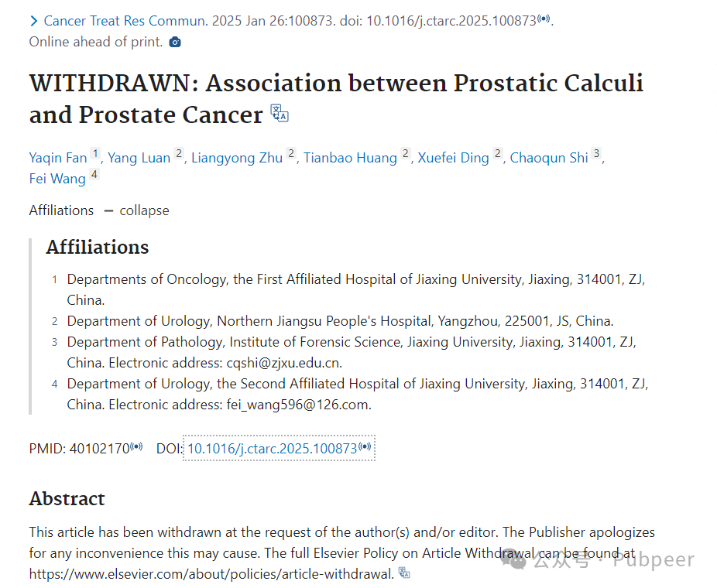Screen dimensions: 717x588
Task: Click the signal icon next to PMID 40102170
Action: tap(136, 446)
